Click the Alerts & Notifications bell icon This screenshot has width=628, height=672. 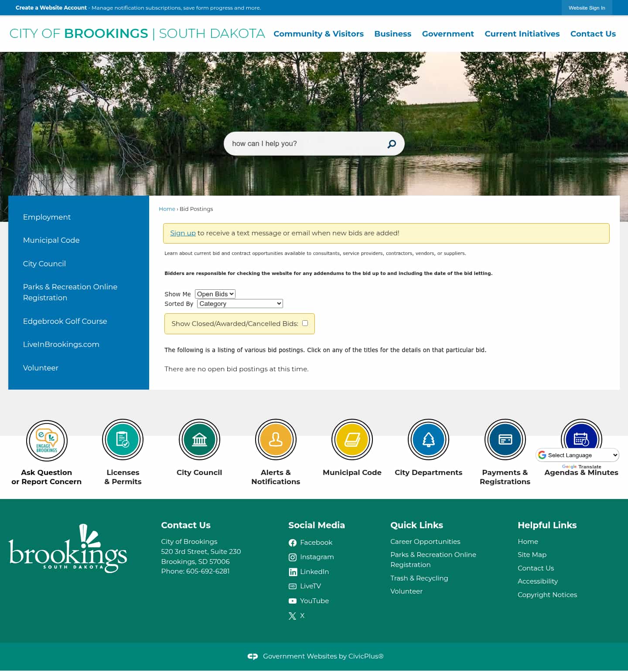[x=276, y=440]
